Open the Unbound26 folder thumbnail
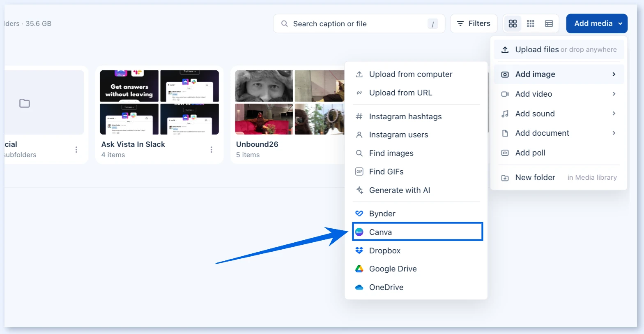 [290, 102]
